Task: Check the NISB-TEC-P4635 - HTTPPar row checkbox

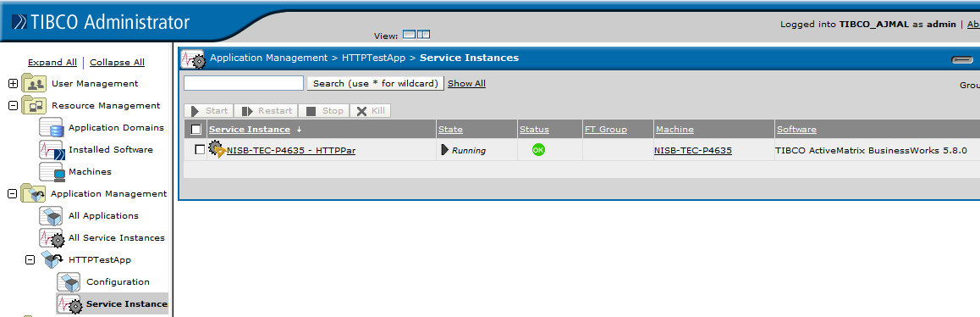Action: 200,150
